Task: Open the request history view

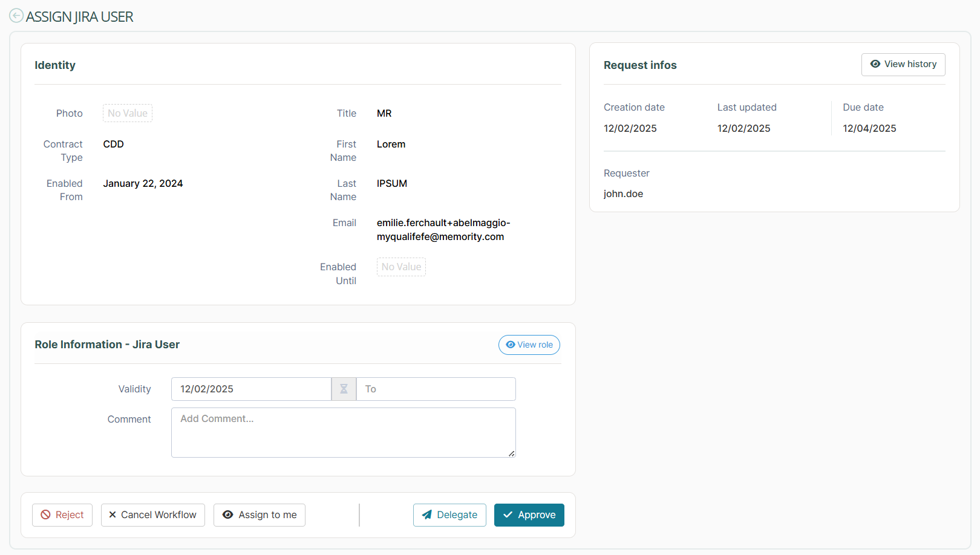Action: [x=903, y=64]
